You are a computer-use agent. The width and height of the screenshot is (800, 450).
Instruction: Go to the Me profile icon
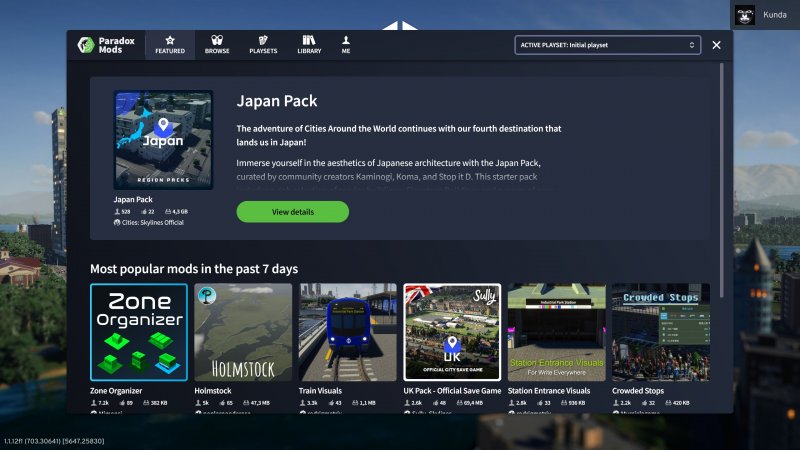pyautogui.click(x=346, y=40)
